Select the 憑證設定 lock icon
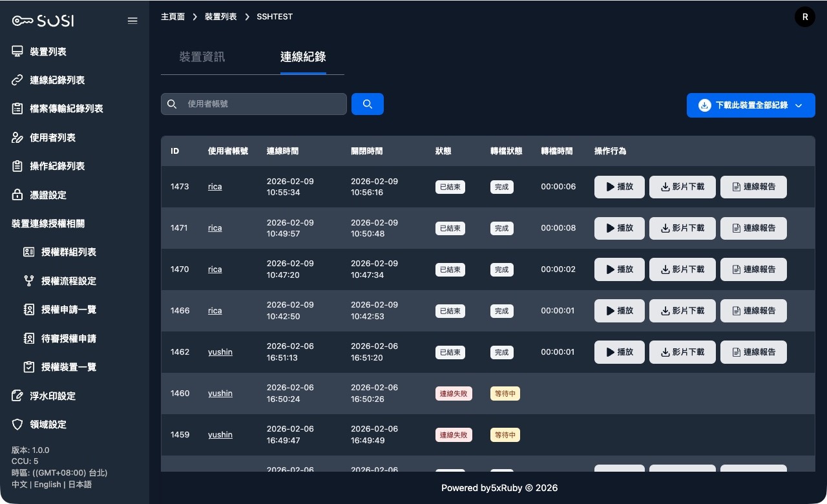The image size is (827, 504). pos(17,194)
